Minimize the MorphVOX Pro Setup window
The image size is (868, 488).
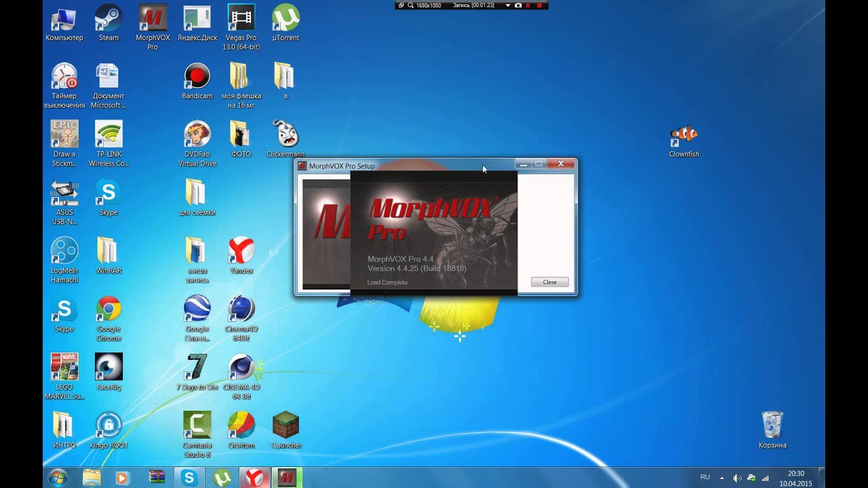pyautogui.click(x=523, y=164)
